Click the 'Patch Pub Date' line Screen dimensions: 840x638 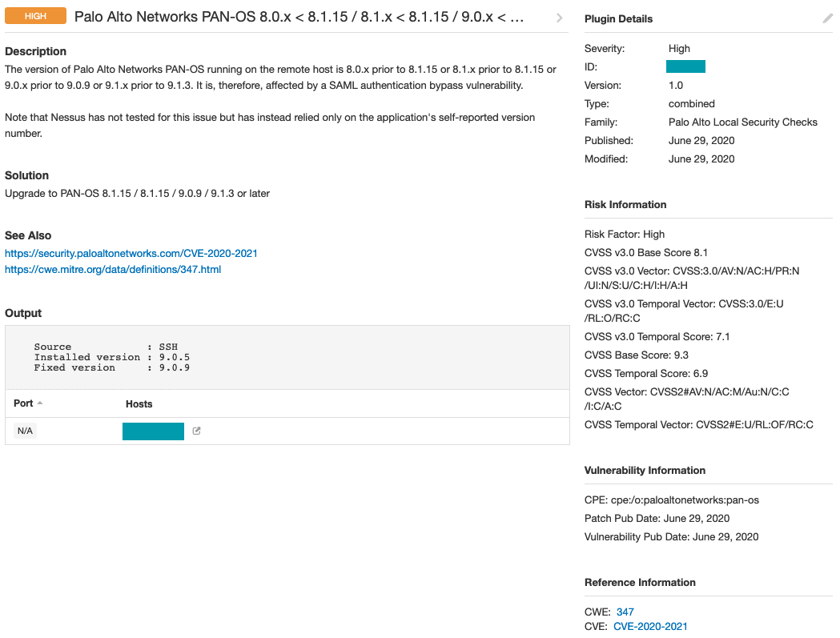(x=657, y=519)
